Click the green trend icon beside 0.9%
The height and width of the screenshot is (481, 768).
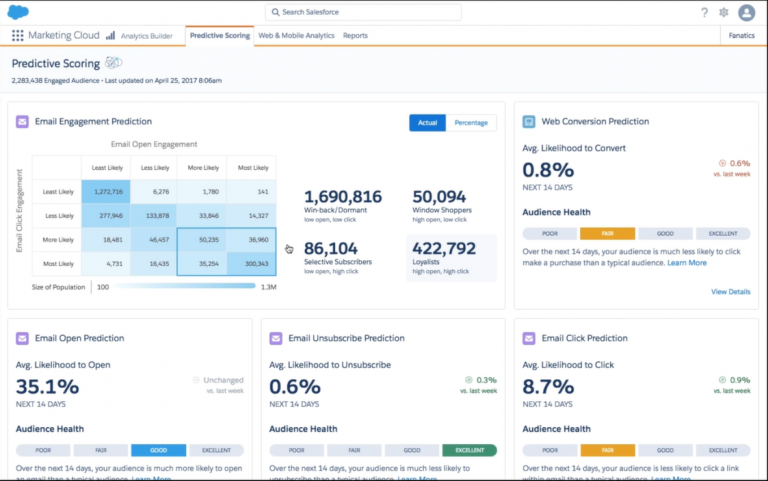722,380
